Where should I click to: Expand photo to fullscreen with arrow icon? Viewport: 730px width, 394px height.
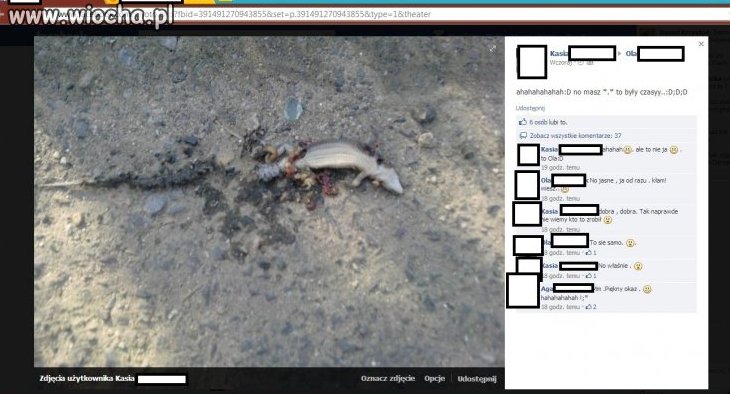[x=493, y=48]
